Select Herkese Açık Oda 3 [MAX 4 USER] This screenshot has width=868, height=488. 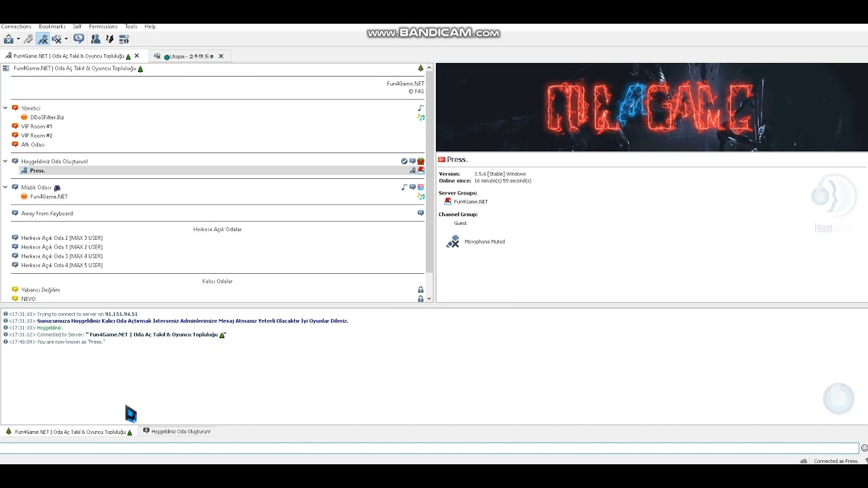[62, 256]
